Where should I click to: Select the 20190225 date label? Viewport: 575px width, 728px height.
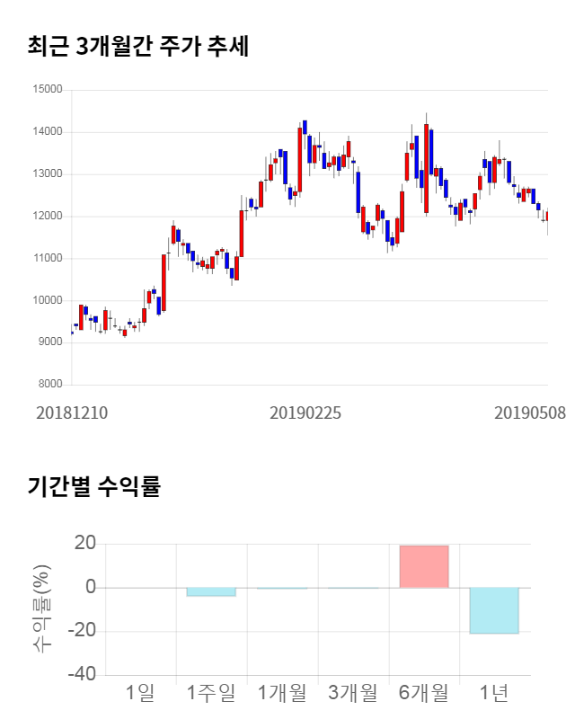(x=305, y=414)
